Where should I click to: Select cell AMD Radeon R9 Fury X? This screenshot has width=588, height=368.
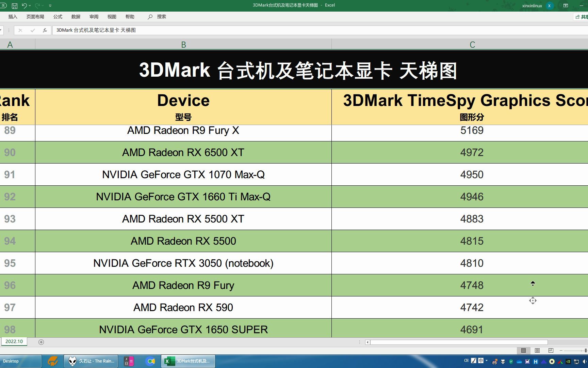click(x=183, y=133)
